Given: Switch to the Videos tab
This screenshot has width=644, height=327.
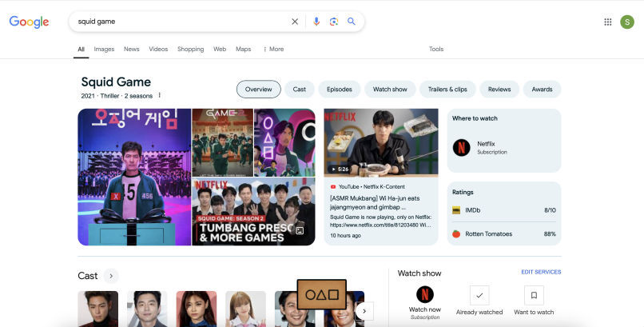Looking at the screenshot, I should [x=158, y=49].
